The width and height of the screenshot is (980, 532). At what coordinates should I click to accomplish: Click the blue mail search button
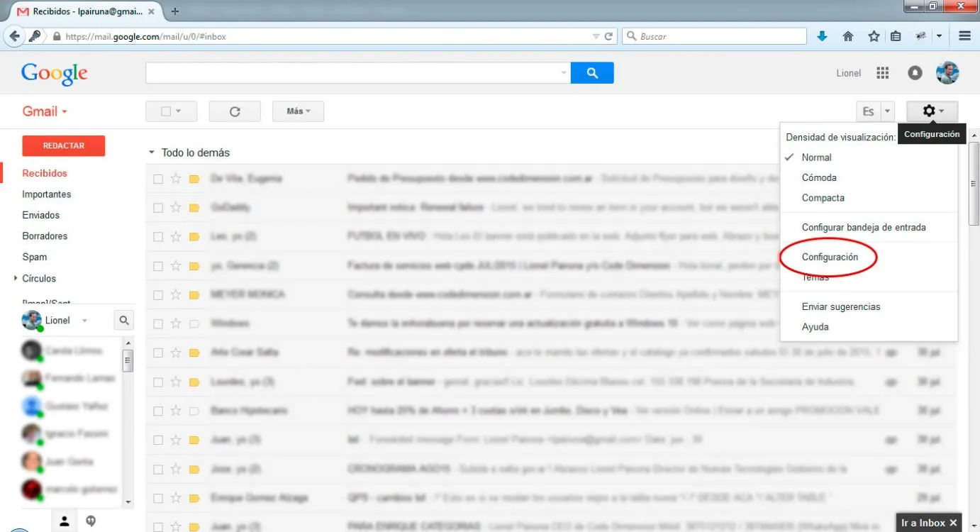tap(592, 72)
